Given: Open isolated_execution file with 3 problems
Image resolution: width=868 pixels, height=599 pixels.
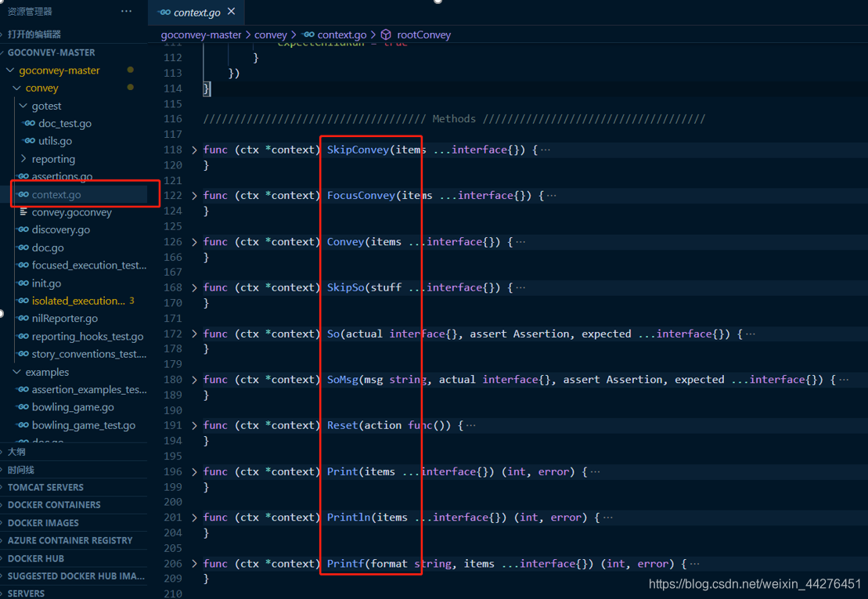Looking at the screenshot, I should (78, 301).
